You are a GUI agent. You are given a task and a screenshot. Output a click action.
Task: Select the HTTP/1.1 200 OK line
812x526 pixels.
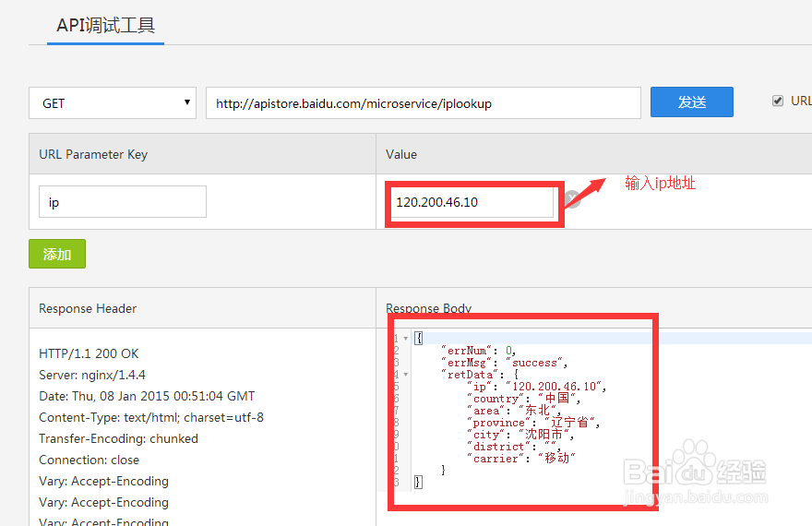click(89, 353)
